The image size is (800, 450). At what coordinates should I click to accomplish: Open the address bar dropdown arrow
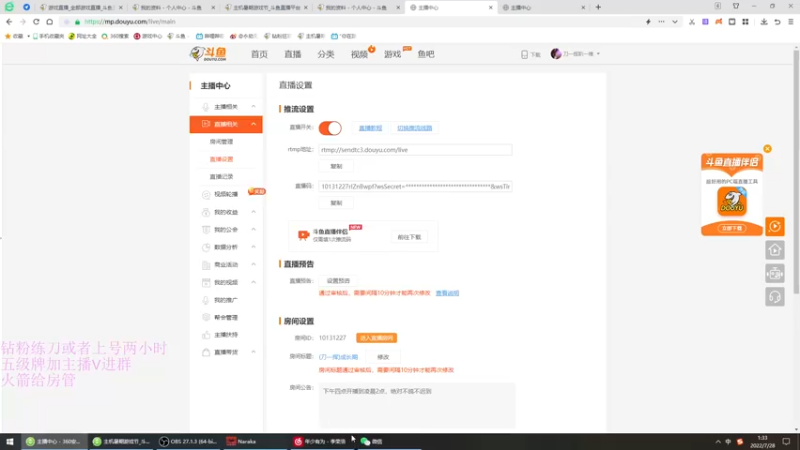coord(674,22)
